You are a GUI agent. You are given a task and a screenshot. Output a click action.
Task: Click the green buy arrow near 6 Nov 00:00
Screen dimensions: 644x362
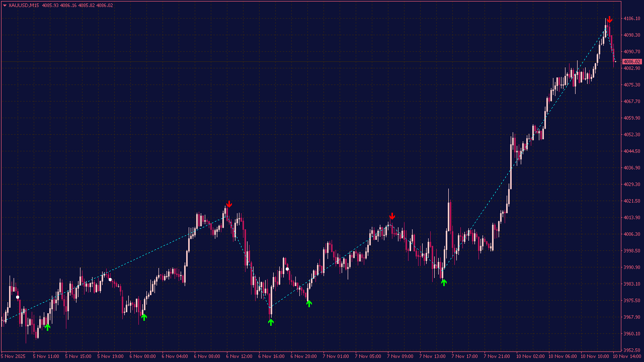144,317
